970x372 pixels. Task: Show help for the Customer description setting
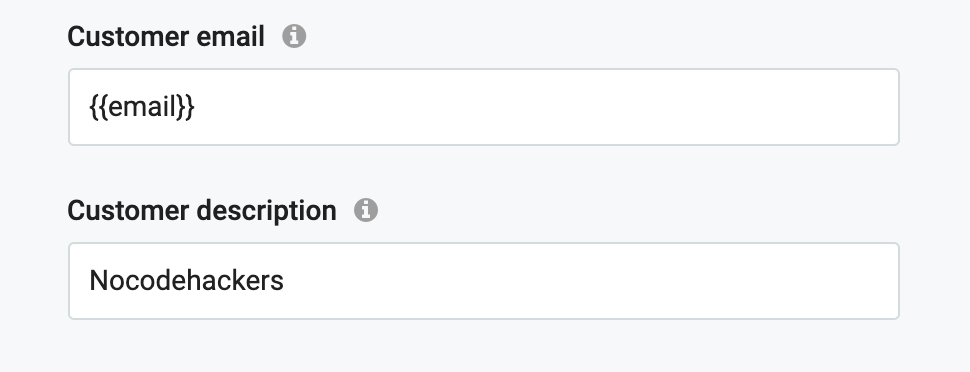[x=366, y=210]
